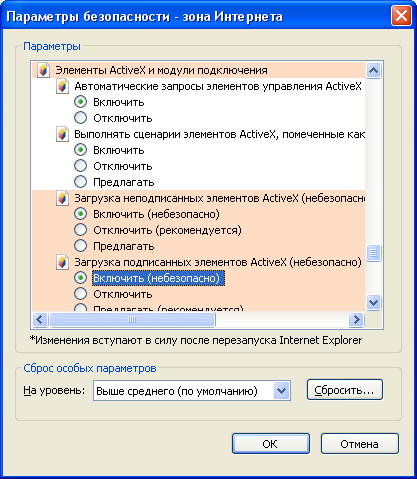This screenshot has height=479, width=417.
Task: Click the icon beside 'Загрузка подписанных элементов ActiveX'
Action: tap(62, 262)
